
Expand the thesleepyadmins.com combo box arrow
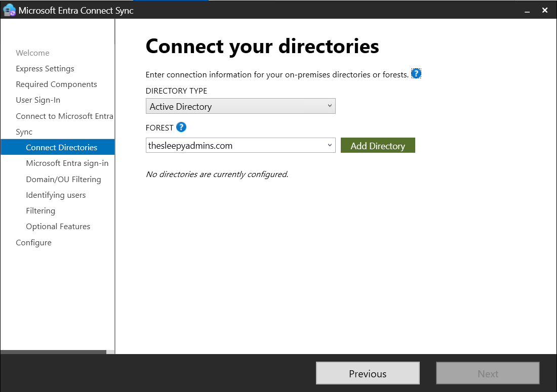click(x=330, y=145)
